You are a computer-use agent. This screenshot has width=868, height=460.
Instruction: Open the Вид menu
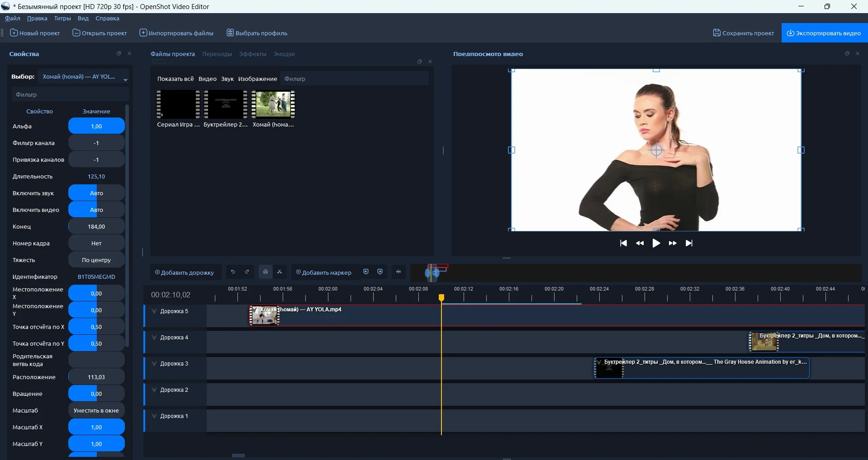tap(83, 19)
